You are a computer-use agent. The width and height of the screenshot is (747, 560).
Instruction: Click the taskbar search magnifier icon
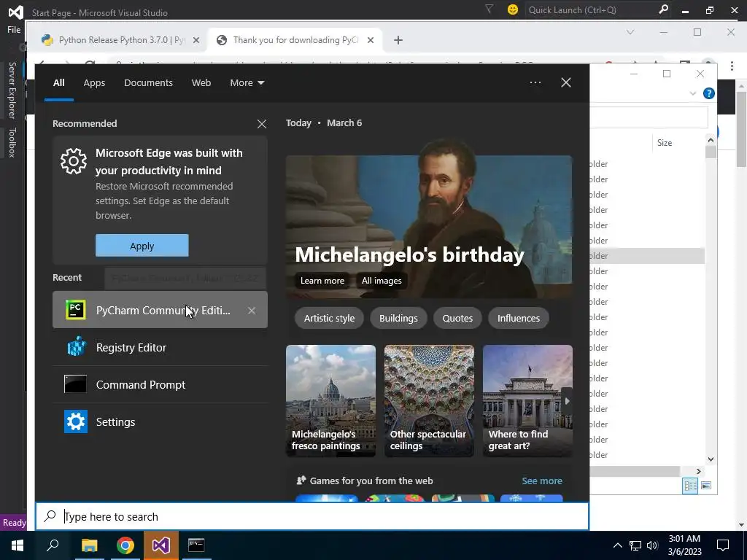tap(53, 545)
